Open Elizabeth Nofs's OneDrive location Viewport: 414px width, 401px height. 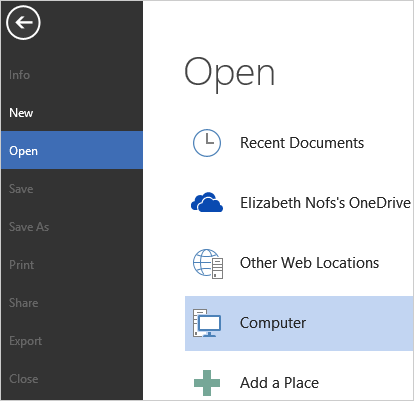(326, 203)
